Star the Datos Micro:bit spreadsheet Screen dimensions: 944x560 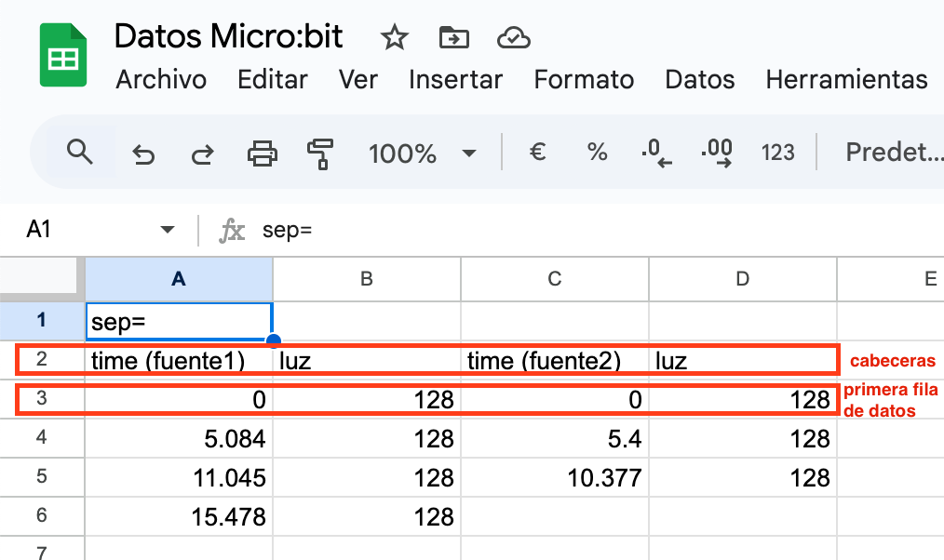tap(394, 37)
